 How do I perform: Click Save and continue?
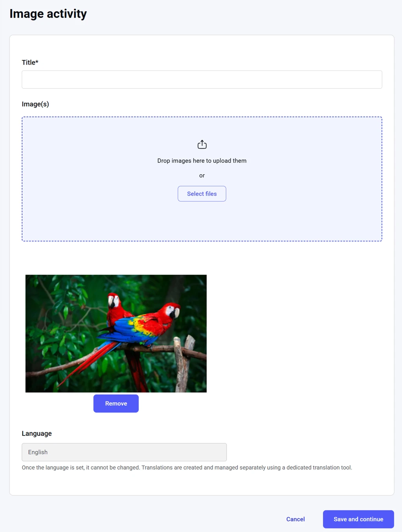[x=358, y=519]
